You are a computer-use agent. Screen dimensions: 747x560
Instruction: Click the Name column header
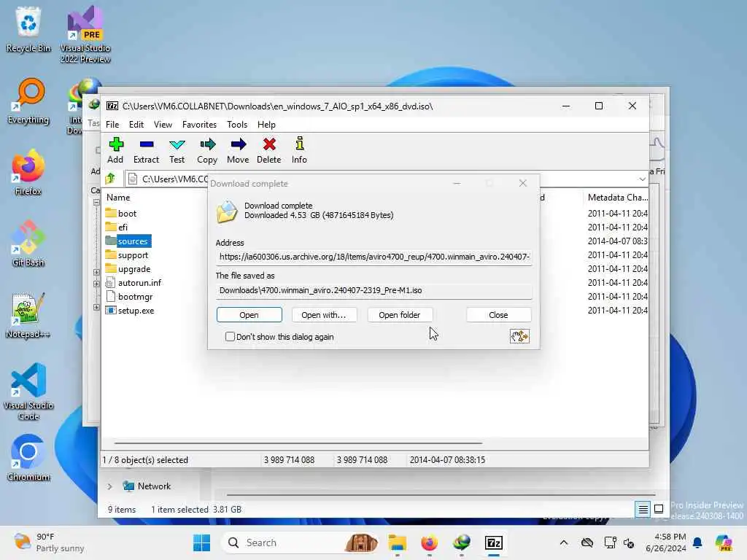click(118, 197)
